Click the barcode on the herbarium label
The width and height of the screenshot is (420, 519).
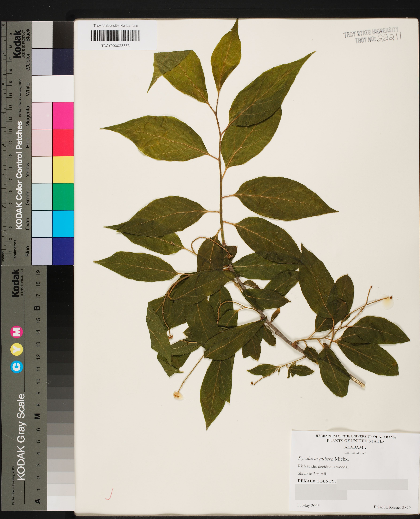(116, 36)
